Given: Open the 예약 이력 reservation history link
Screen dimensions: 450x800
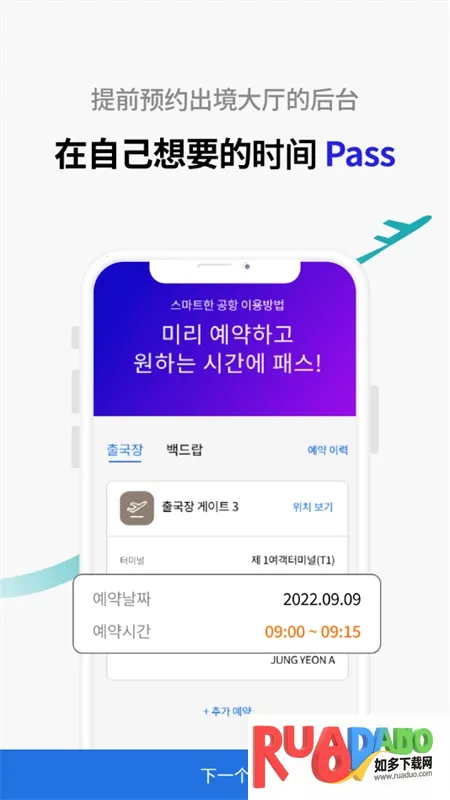Looking at the screenshot, I should (328, 451).
